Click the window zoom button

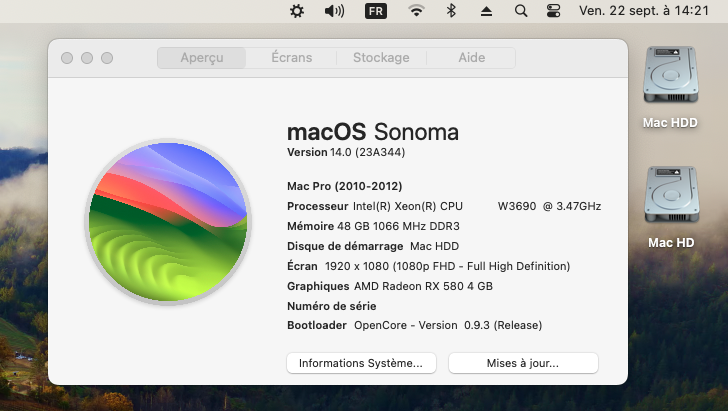click(107, 58)
